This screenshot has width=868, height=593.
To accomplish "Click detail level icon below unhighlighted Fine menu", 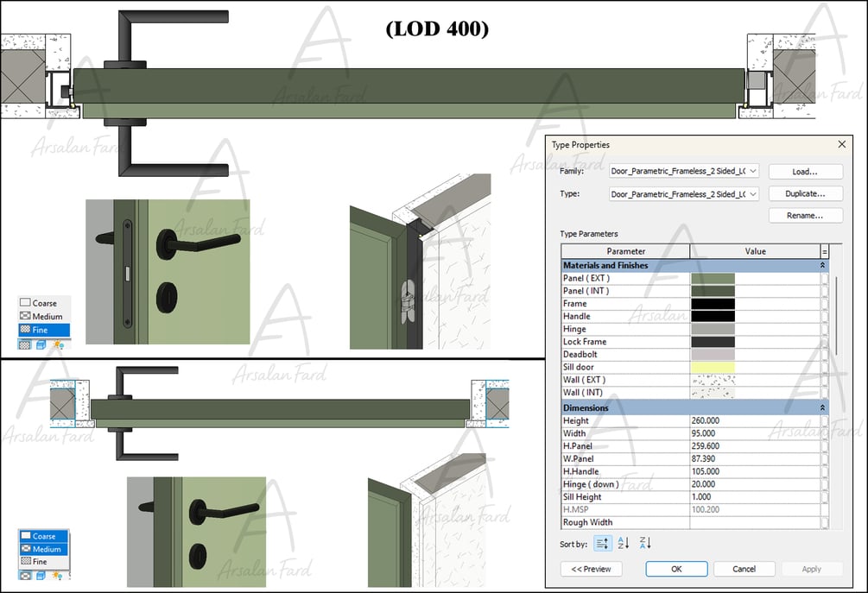I will click(25, 575).
